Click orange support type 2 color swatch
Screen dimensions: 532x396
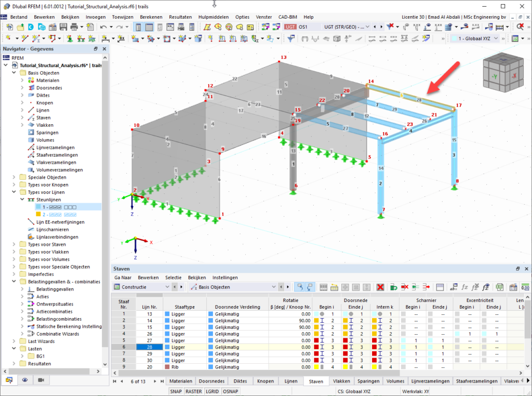38,214
